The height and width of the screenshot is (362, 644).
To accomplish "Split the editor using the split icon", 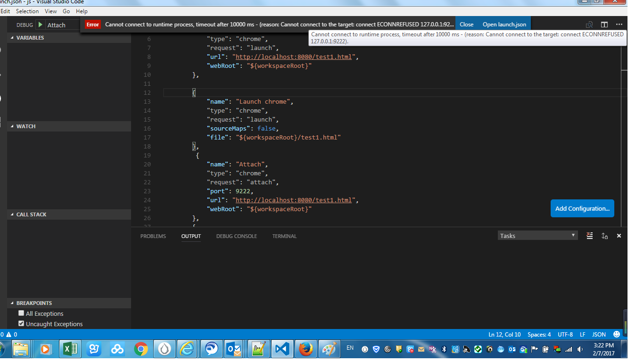I will click(x=604, y=25).
